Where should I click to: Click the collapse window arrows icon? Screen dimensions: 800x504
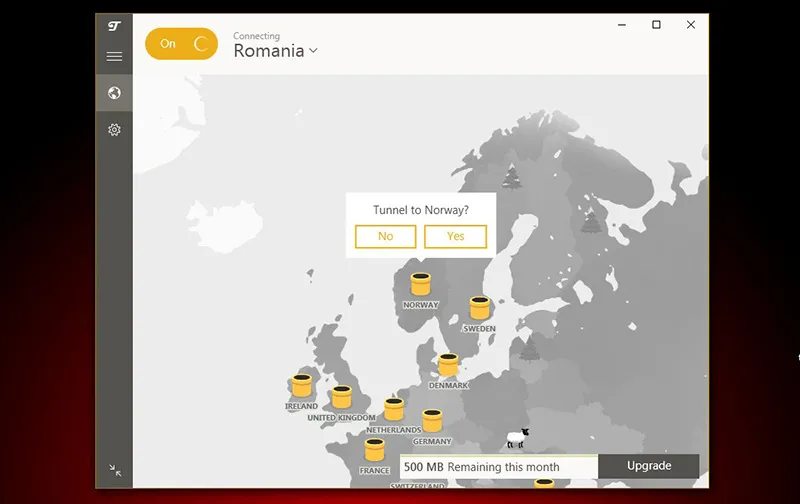tap(115, 470)
